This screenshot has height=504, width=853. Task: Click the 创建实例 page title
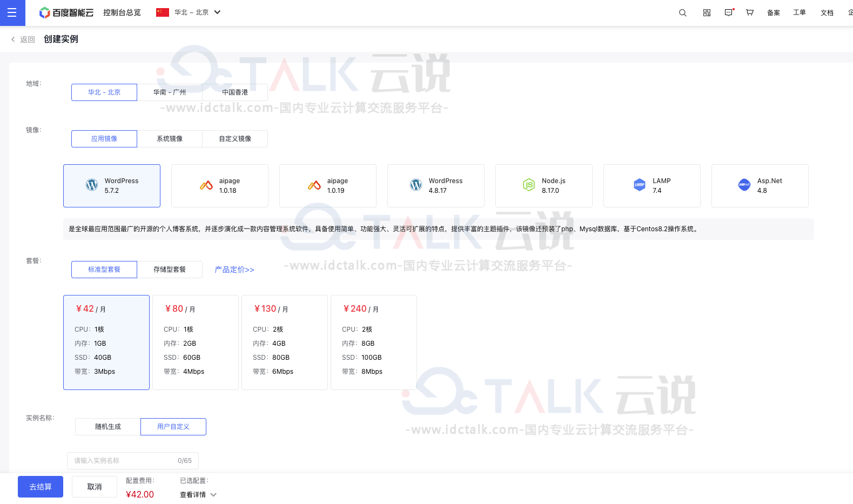pos(61,39)
